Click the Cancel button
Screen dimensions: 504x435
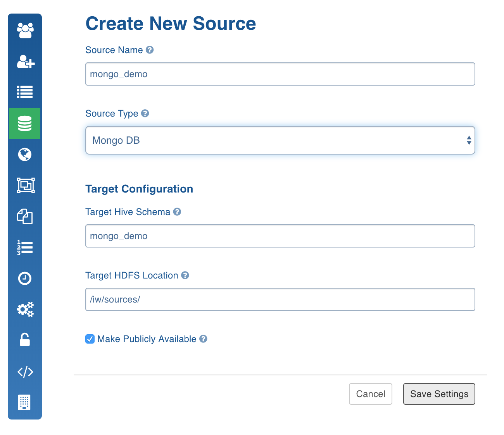[371, 394]
